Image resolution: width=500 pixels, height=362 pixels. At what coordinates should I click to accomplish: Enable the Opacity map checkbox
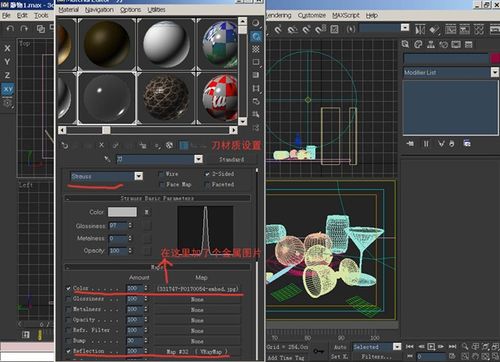(68, 320)
